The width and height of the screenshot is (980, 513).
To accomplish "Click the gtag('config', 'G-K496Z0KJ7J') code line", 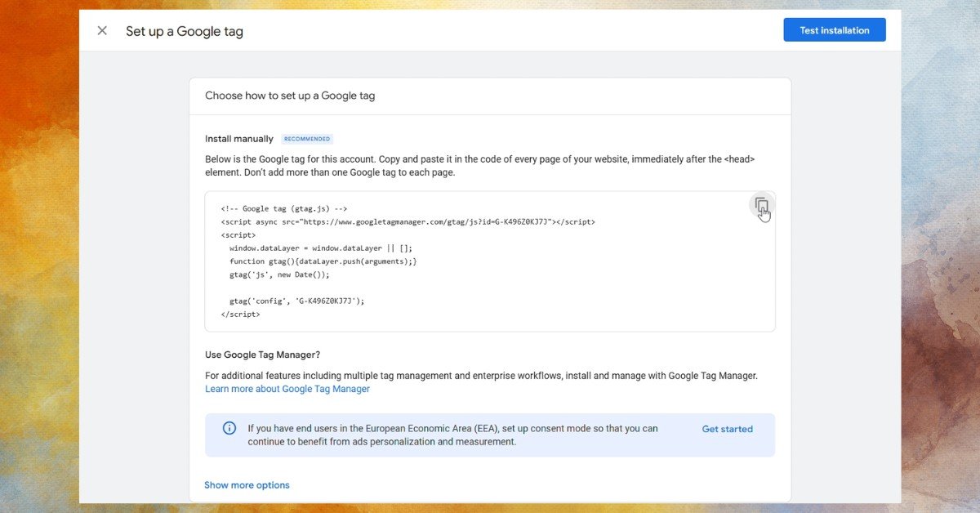I will [296, 301].
